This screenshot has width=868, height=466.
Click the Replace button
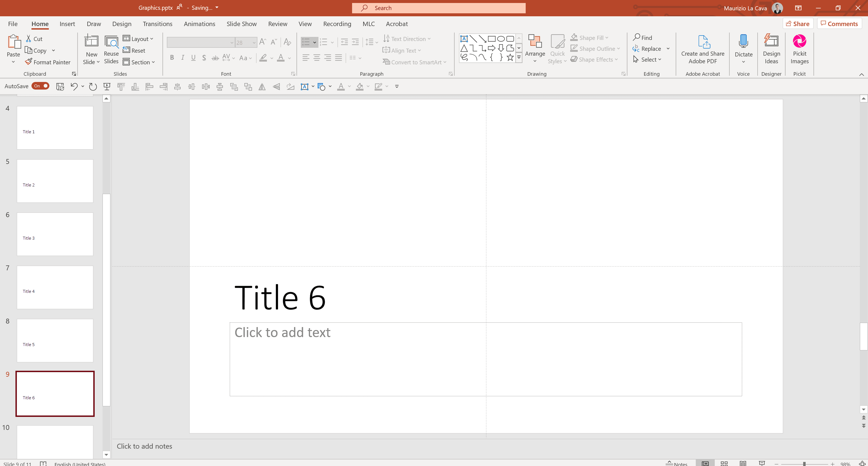coord(647,49)
